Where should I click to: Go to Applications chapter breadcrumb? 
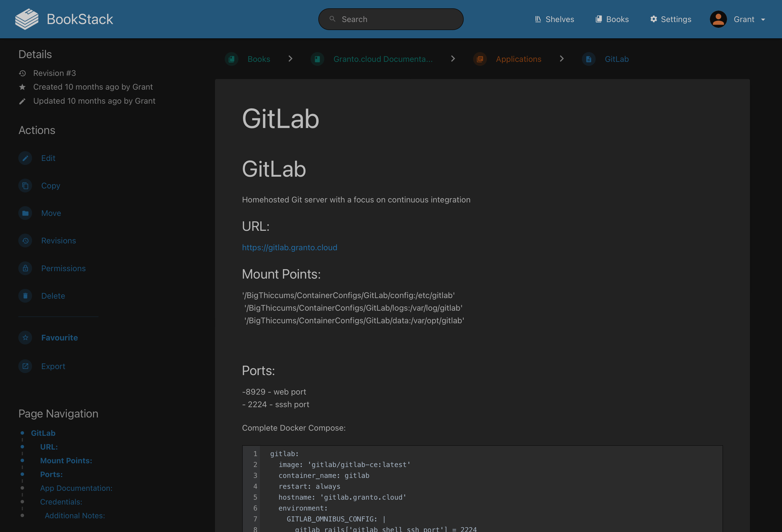point(518,59)
